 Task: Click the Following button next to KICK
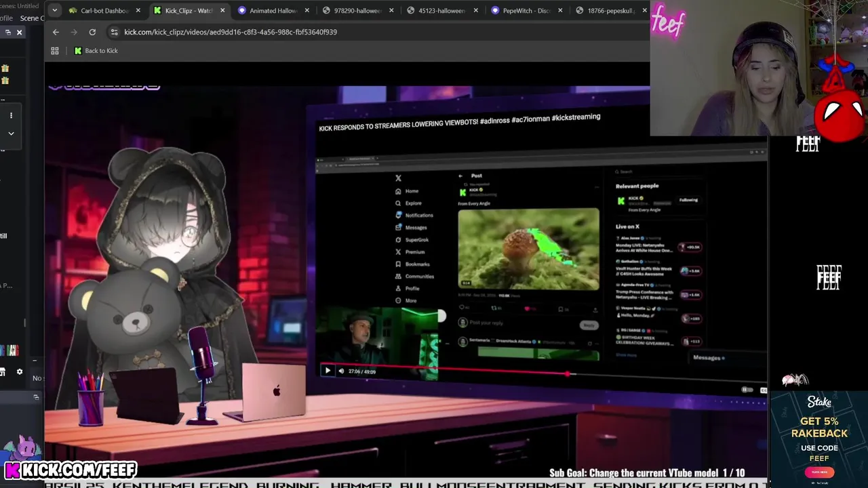pos(688,200)
